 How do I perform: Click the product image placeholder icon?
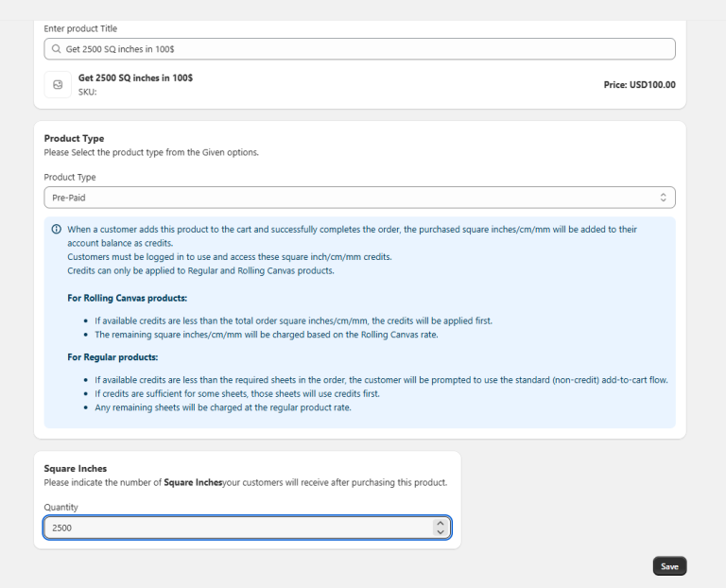coord(58,85)
